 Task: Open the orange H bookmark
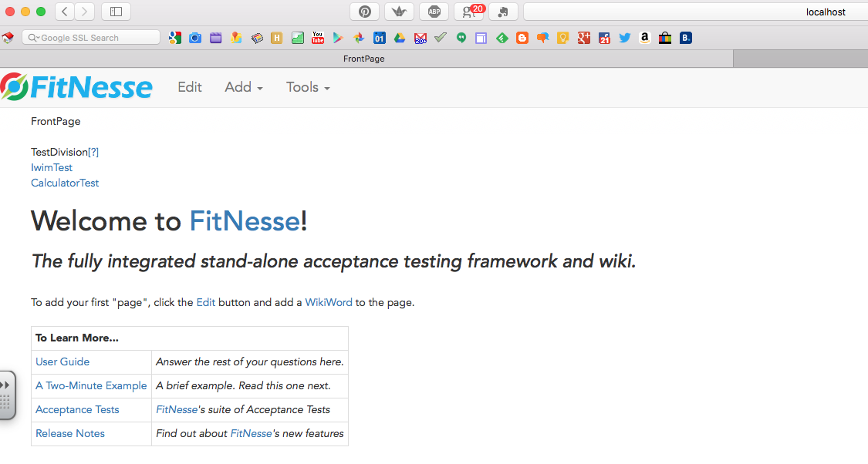pos(277,38)
